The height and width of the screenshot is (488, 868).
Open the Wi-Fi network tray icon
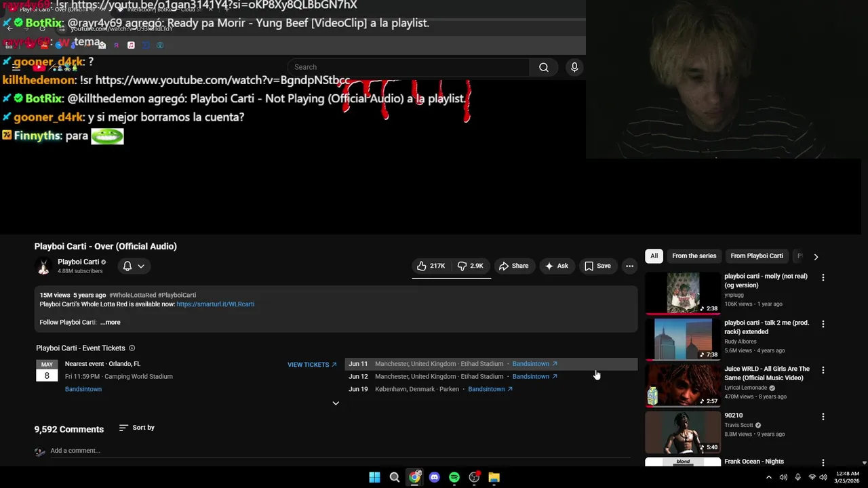812,477
